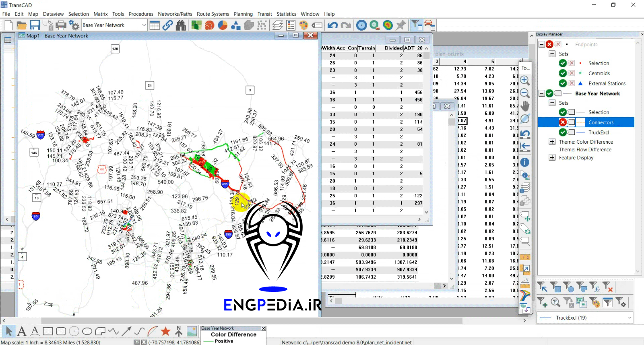Save using the floppy disk icon
The width and height of the screenshot is (644, 345).
(35, 25)
